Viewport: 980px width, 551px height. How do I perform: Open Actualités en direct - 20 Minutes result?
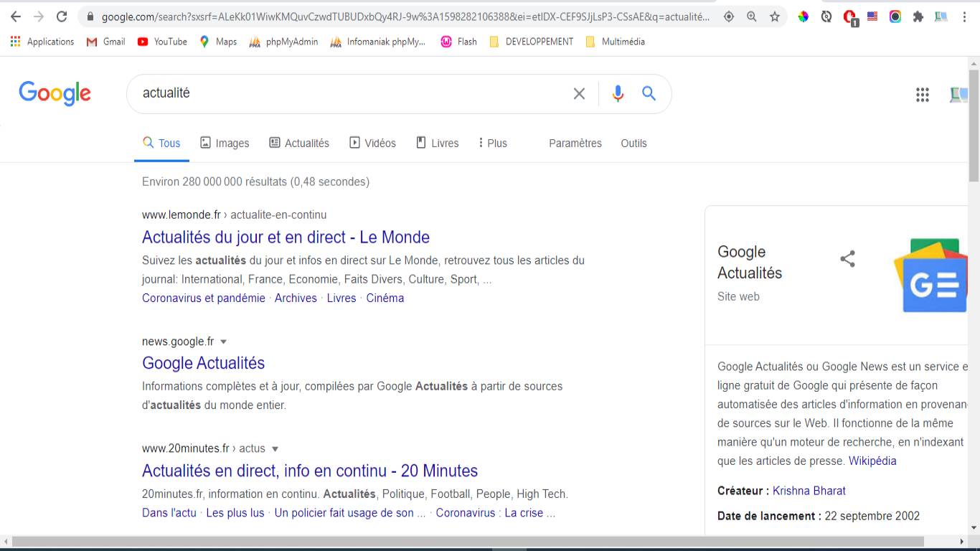[x=310, y=471]
